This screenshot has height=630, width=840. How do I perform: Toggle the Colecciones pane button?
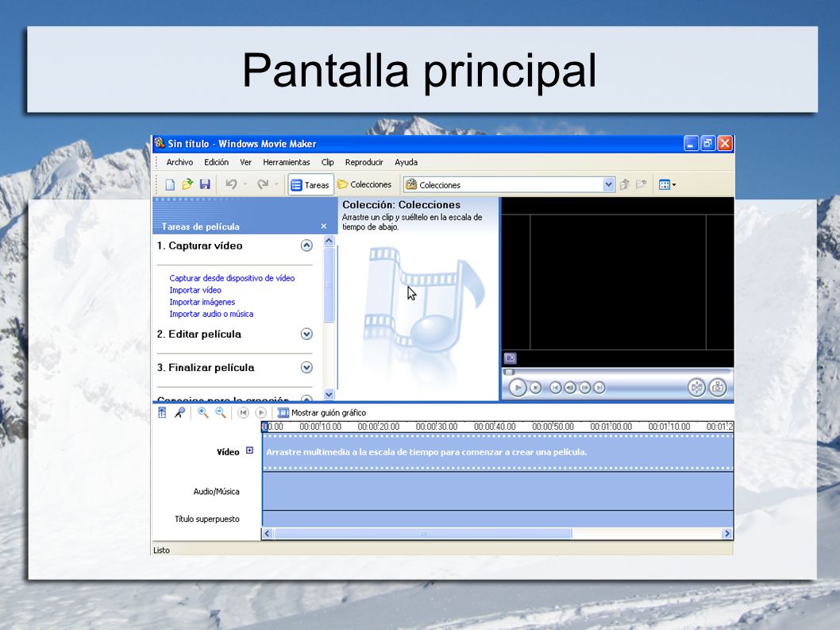click(x=364, y=184)
